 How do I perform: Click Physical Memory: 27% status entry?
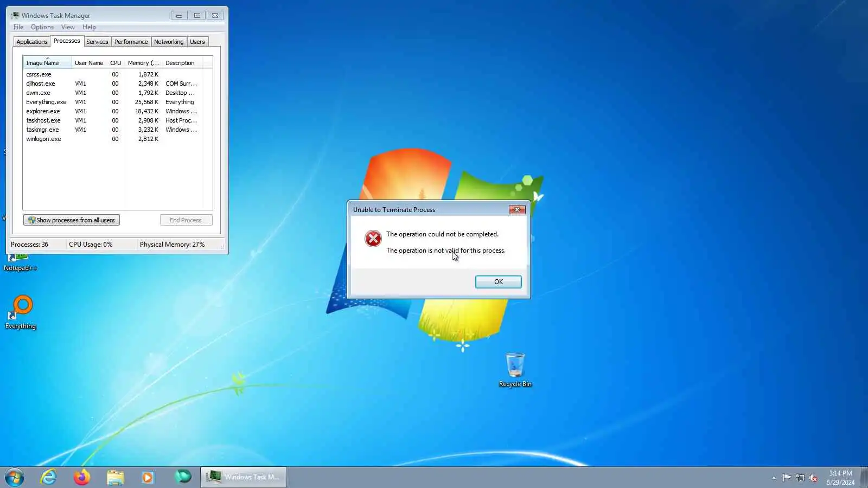click(x=172, y=245)
